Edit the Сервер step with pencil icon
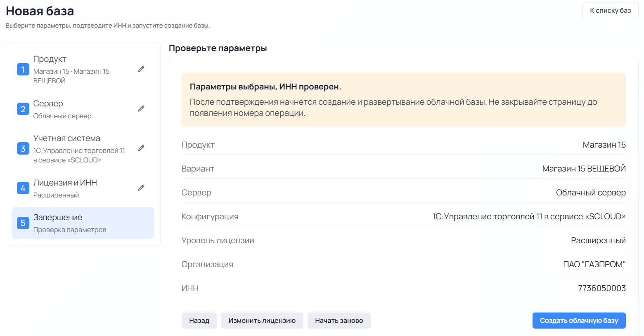Screen dimensions: 644x336 point(141,109)
